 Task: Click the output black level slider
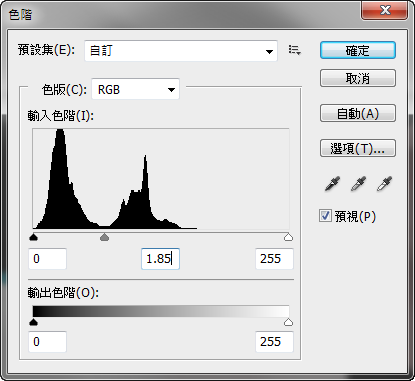33,322
